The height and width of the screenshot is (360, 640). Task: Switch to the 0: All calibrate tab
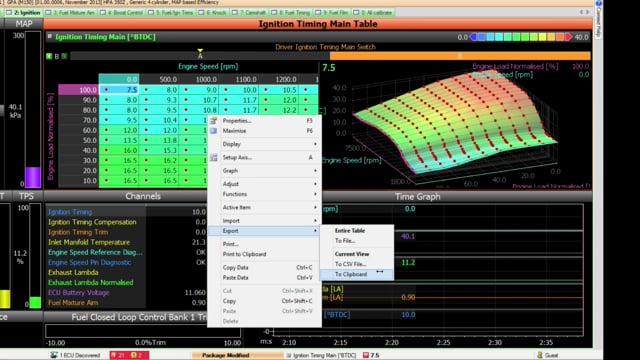coord(373,13)
